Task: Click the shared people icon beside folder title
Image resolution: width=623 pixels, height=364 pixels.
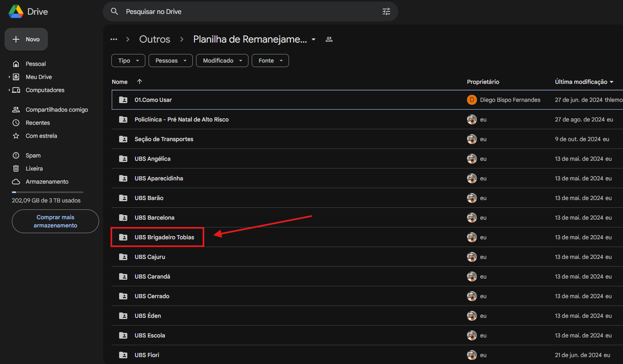Action: [329, 39]
